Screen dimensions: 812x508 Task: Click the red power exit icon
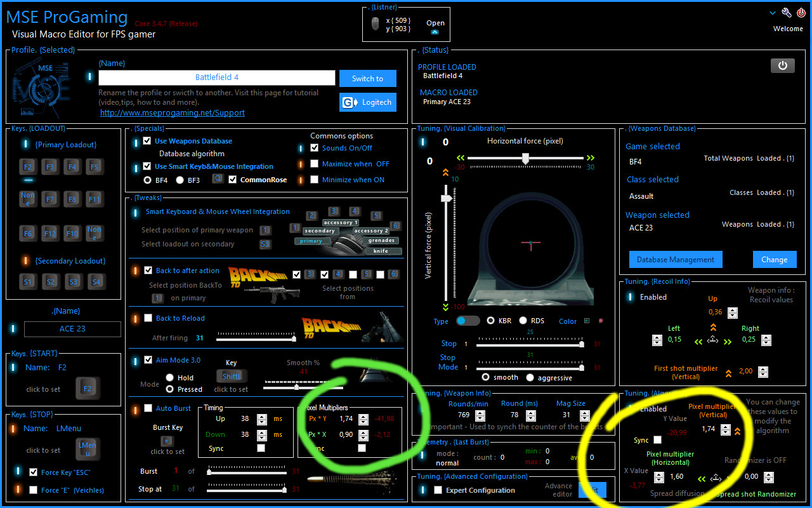point(801,13)
